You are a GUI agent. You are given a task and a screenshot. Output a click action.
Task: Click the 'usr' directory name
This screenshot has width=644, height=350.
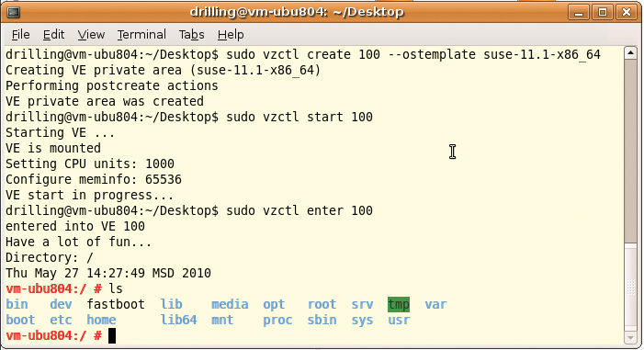(399, 320)
